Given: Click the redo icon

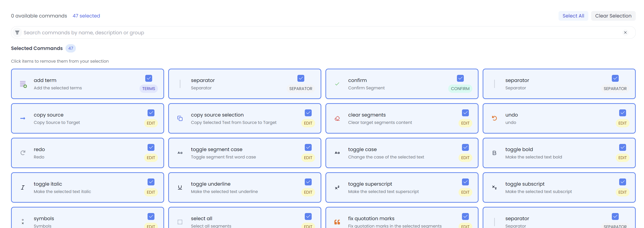Looking at the screenshot, I should click(x=23, y=153).
